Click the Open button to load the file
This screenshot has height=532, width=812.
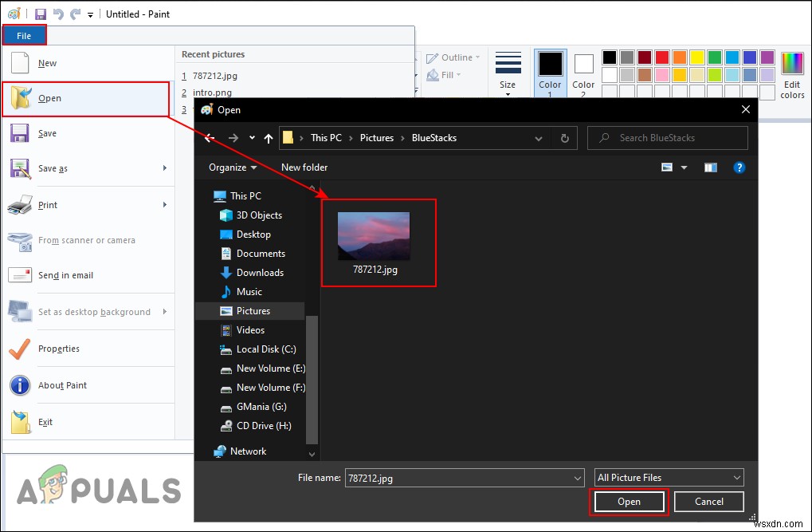tap(629, 501)
